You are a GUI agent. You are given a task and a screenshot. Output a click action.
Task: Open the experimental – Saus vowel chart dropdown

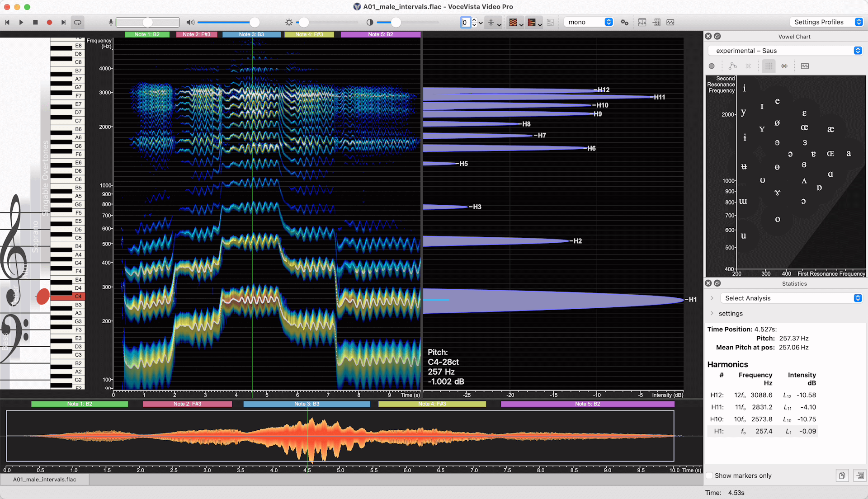(x=785, y=51)
